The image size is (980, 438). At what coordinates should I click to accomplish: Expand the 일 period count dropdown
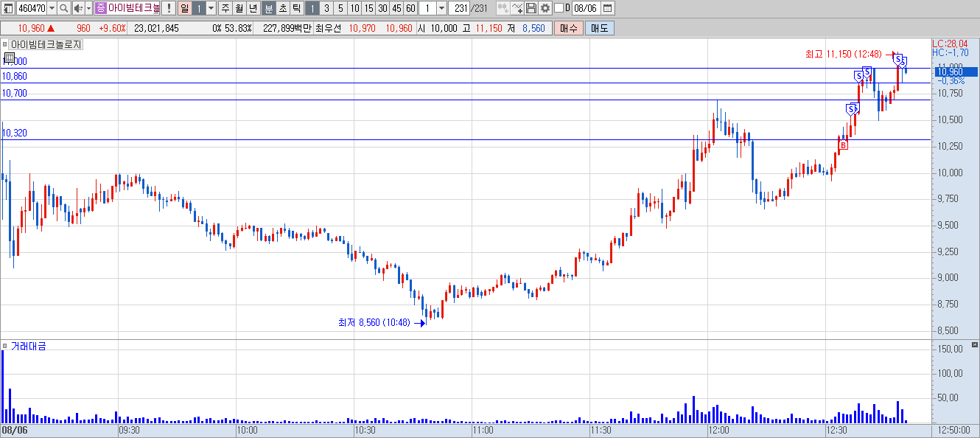[x=211, y=9]
